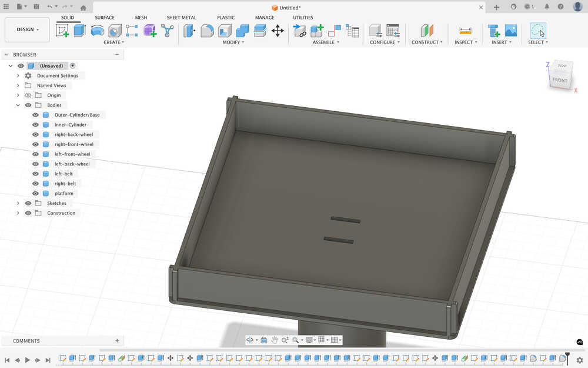Open a new design tab with plus

(x=496, y=7)
